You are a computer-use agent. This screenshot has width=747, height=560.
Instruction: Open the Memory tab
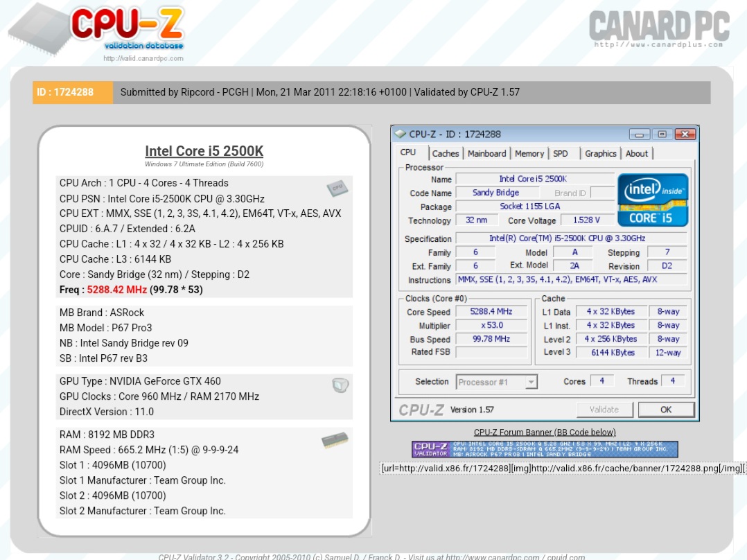(x=529, y=153)
